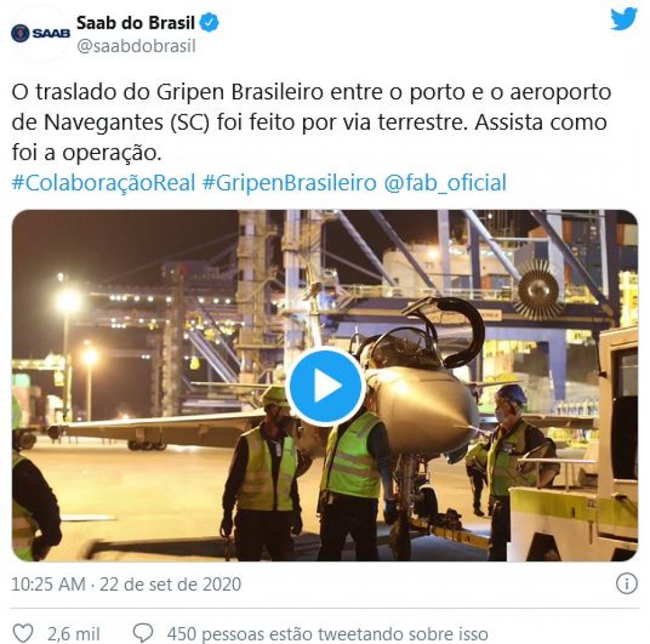
Task: Click the SAAB profile avatar logo
Action: [x=40, y=33]
